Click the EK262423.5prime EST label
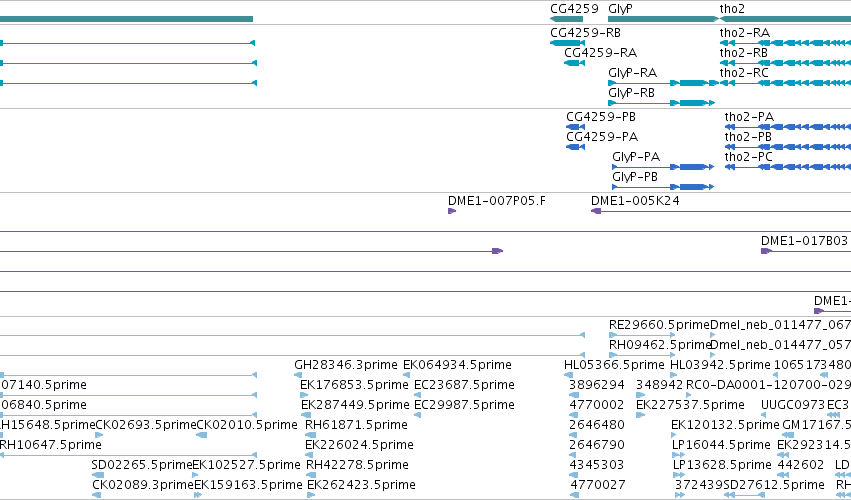The height and width of the screenshot is (500, 851). pos(361,485)
